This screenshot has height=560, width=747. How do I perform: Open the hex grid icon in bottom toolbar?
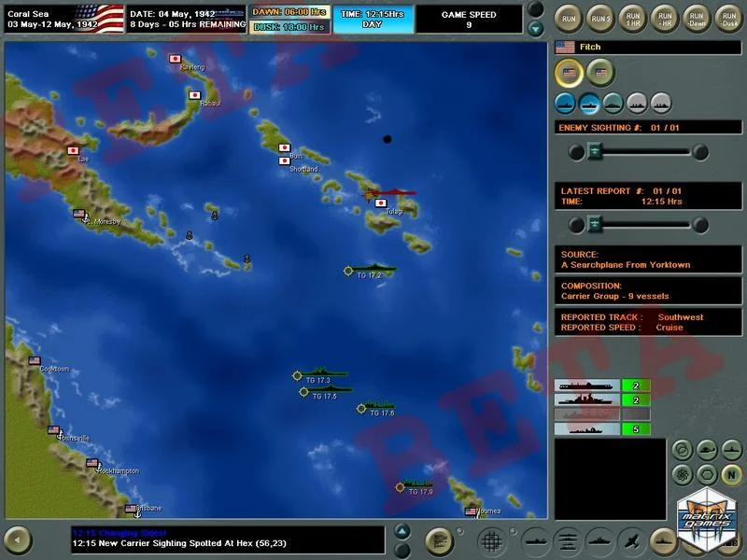click(x=491, y=539)
